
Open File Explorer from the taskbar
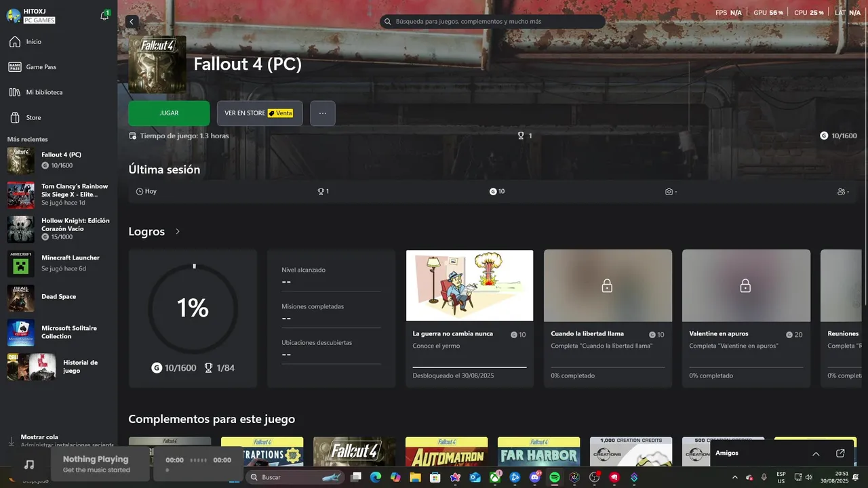(415, 477)
